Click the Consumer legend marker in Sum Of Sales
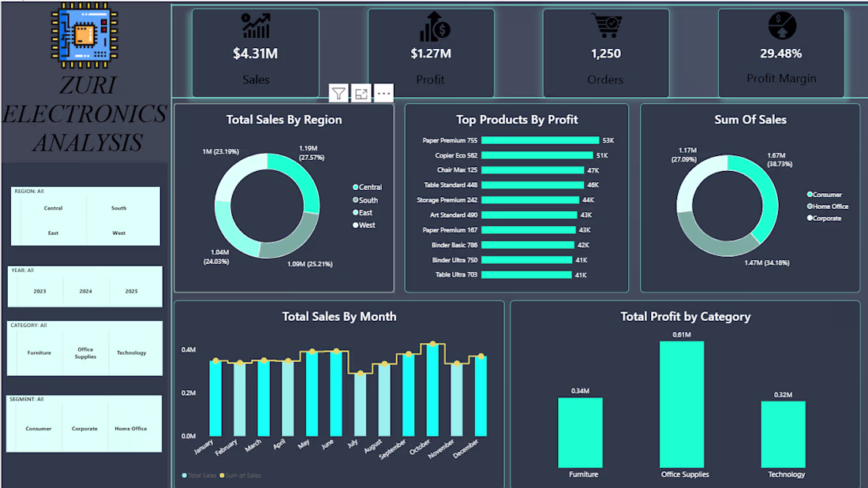Image resolution: width=868 pixels, height=488 pixels. (810, 194)
